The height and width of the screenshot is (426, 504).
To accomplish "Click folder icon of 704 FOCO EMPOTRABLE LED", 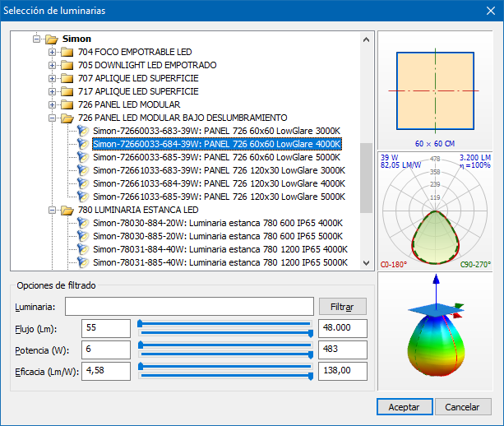I will click(67, 52).
